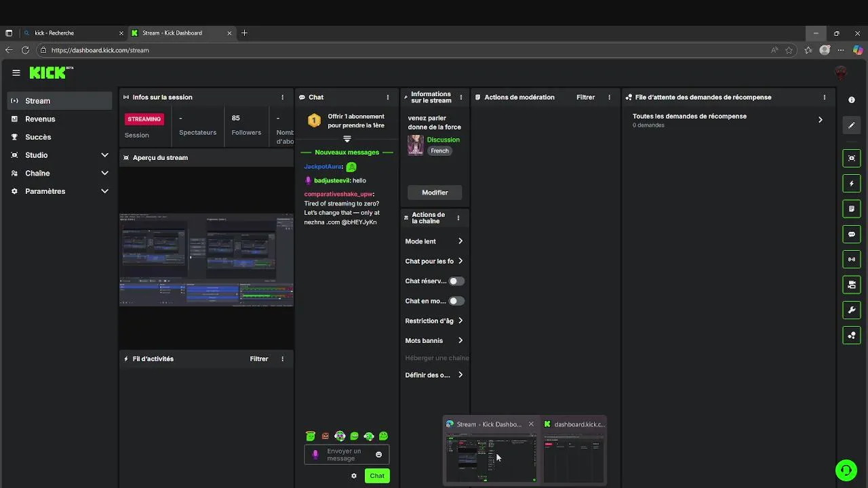The image size is (868, 488).
Task: Click the camera widget icon in the right sidebar
Action: click(x=852, y=285)
